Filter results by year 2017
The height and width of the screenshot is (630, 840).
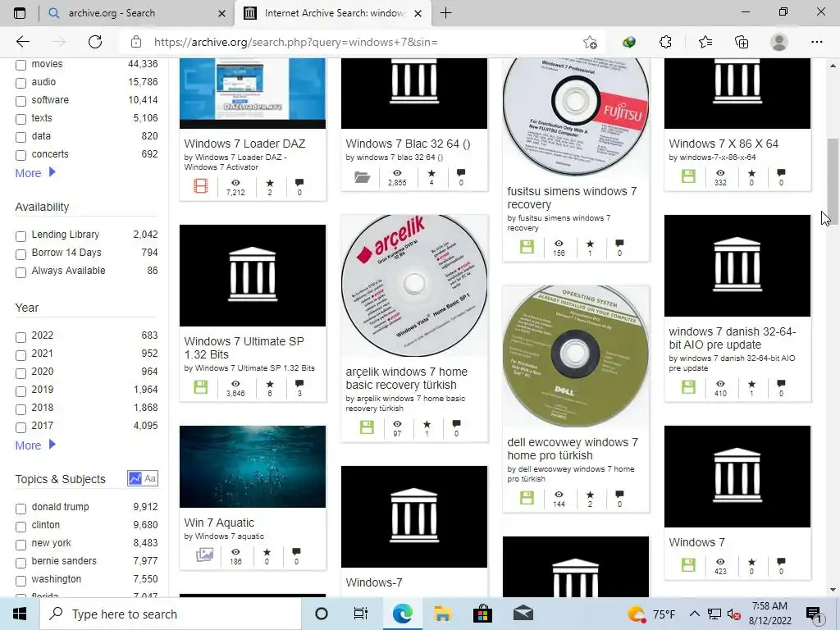point(21,427)
